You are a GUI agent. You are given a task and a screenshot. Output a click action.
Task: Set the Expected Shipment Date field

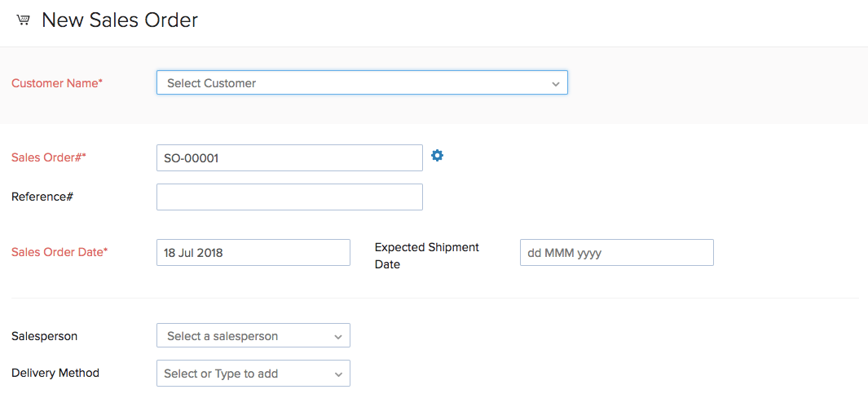616,253
